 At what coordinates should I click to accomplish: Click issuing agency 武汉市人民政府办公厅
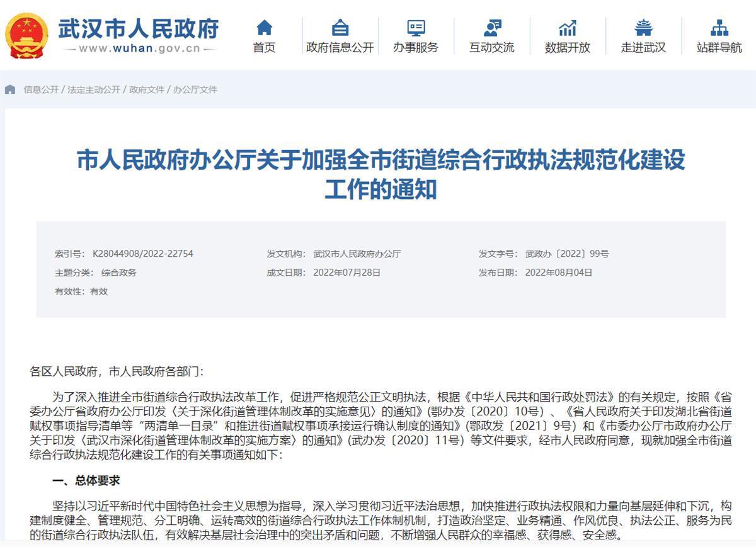click(357, 254)
